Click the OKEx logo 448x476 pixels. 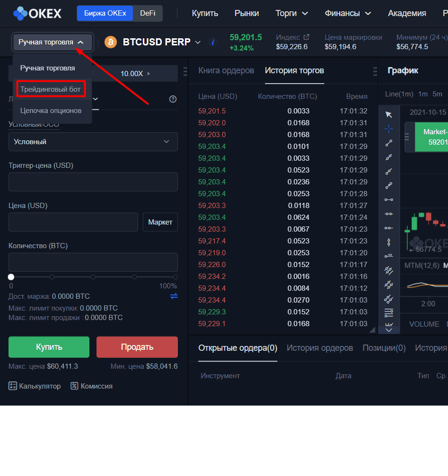coord(37,13)
